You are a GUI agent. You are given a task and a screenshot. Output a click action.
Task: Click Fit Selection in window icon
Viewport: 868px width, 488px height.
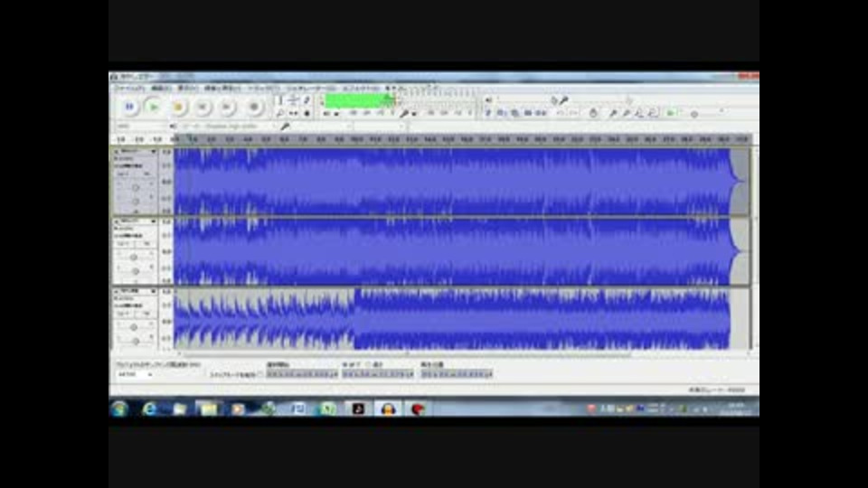pos(639,113)
